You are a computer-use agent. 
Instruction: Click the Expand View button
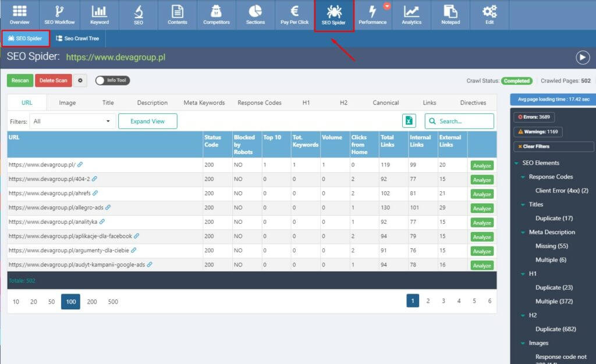pos(147,122)
